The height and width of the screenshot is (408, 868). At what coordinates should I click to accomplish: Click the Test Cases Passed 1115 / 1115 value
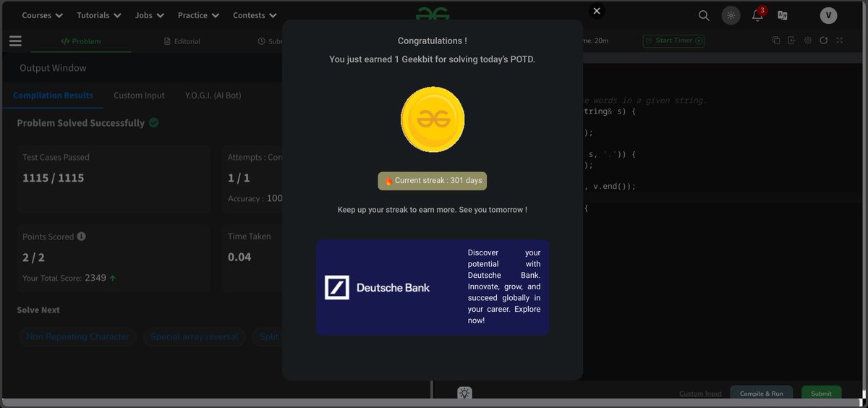[53, 178]
